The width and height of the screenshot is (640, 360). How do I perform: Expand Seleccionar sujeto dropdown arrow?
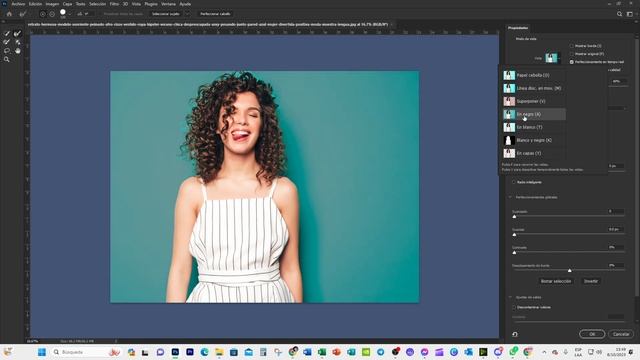(187, 14)
